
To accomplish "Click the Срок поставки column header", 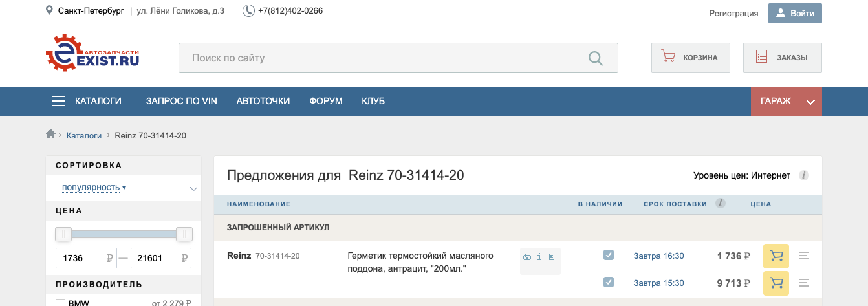I will point(675,204).
